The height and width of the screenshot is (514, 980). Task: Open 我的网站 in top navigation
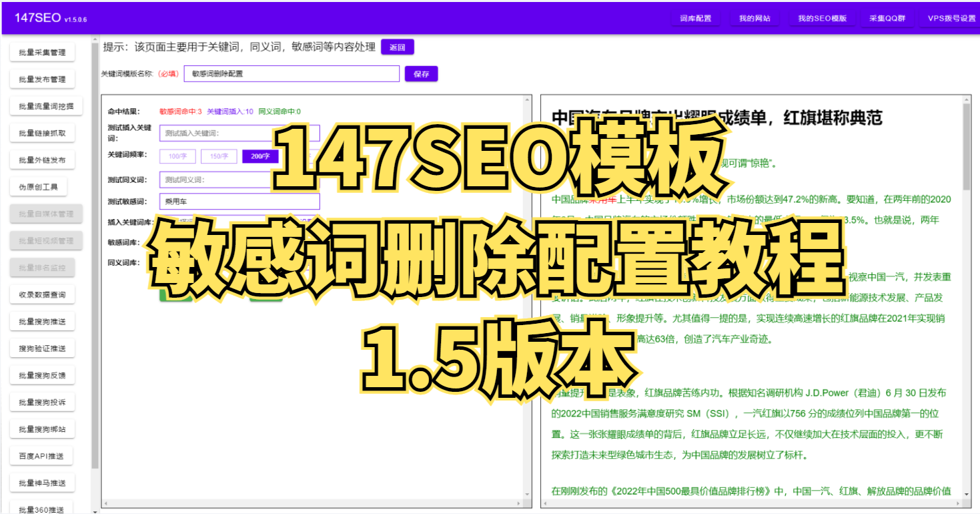click(x=755, y=19)
